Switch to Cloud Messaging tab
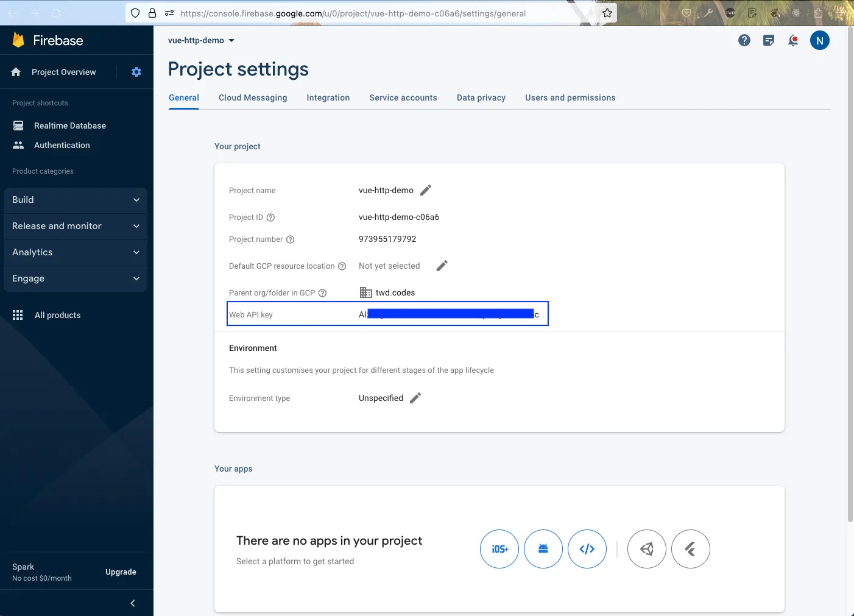The height and width of the screenshot is (616, 854). (253, 97)
